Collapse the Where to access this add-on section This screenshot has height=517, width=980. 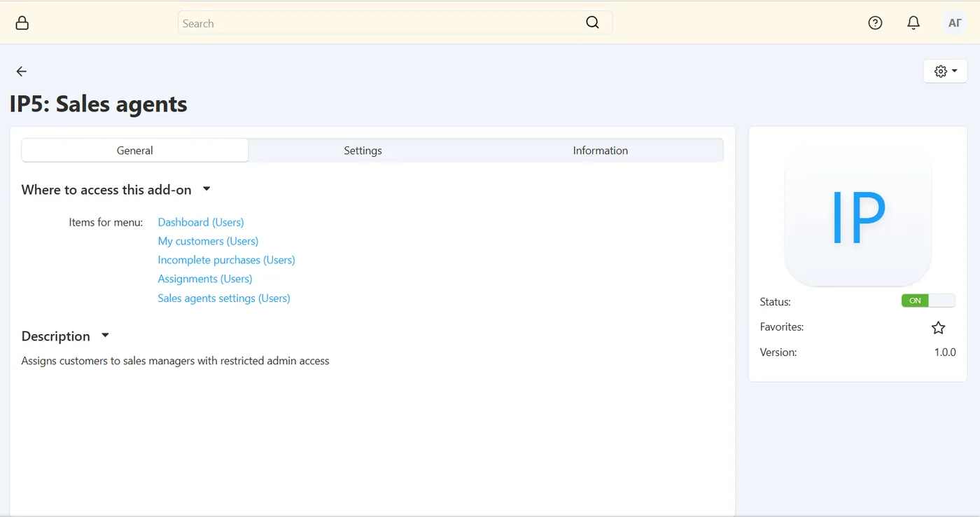click(x=206, y=189)
